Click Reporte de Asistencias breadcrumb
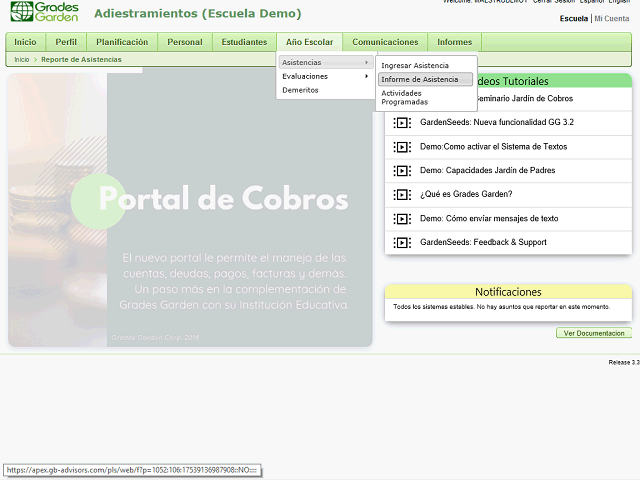The image size is (640, 480). click(x=81, y=60)
